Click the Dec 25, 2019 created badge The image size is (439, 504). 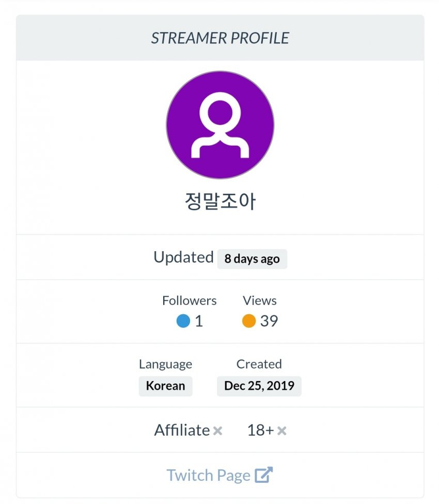point(259,386)
